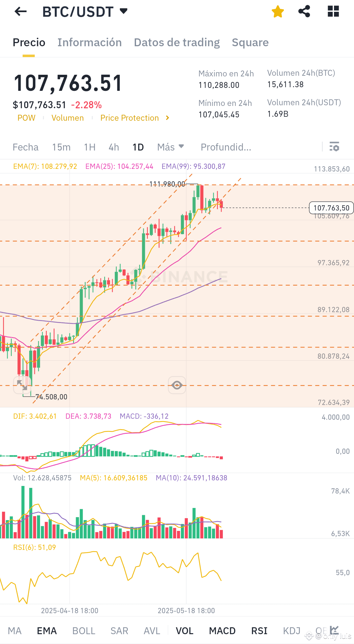
Task: Toggle the yellow favorite star
Action: pyautogui.click(x=278, y=11)
